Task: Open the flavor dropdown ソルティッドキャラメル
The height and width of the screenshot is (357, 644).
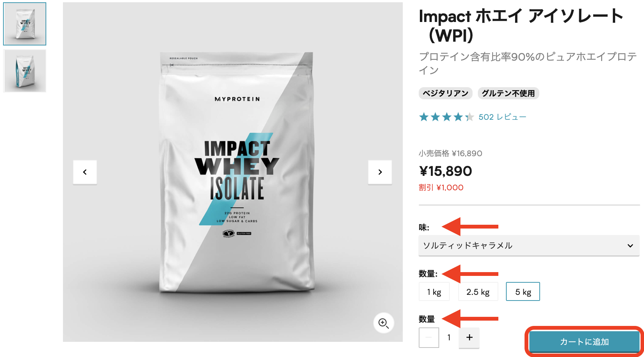Action: [x=529, y=246]
